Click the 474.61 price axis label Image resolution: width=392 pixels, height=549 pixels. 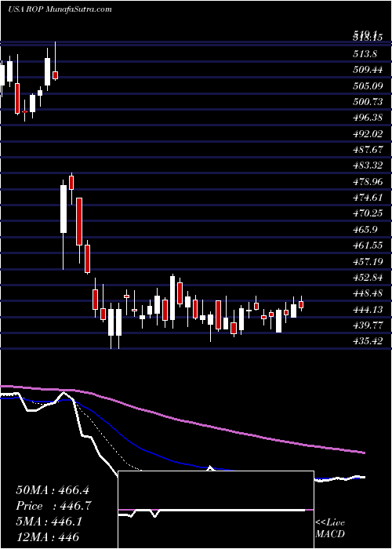[x=367, y=198]
